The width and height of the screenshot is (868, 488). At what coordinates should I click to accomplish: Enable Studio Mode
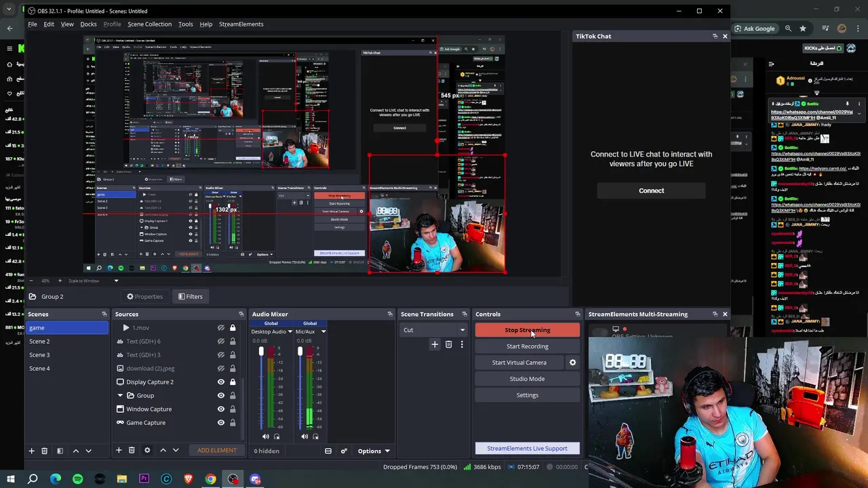(x=528, y=379)
